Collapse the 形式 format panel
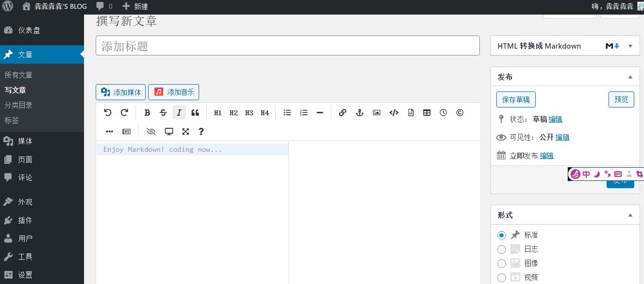 coord(630,215)
